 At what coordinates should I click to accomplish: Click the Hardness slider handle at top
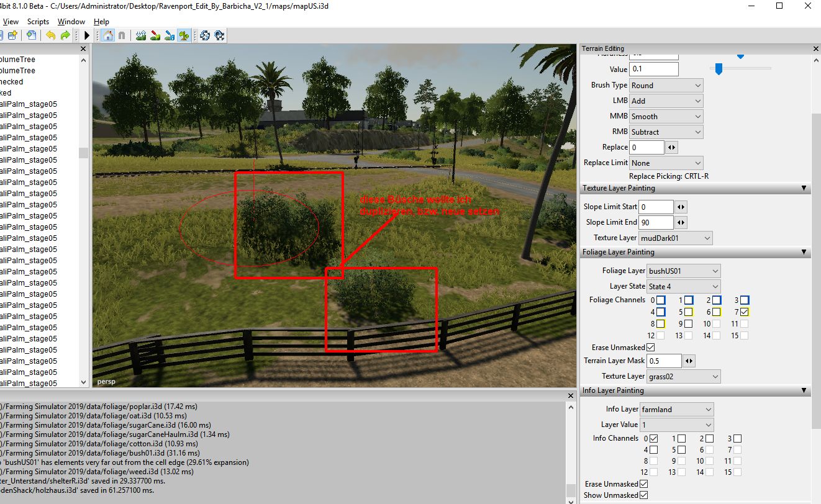point(740,56)
